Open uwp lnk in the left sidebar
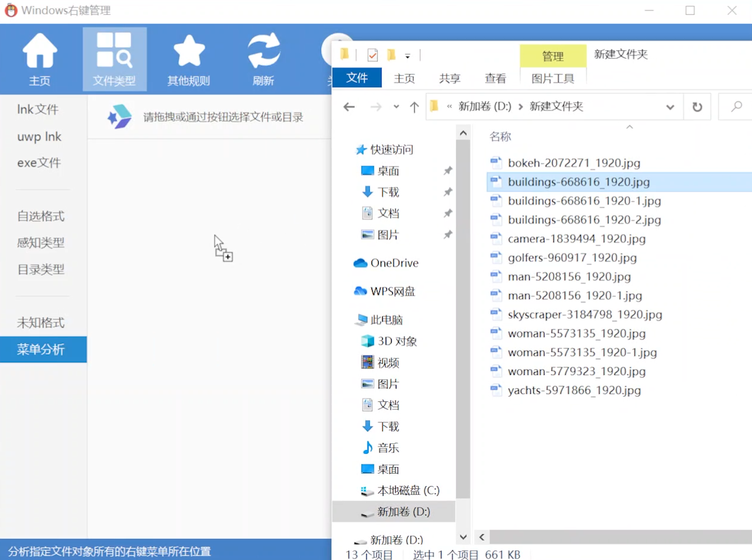The width and height of the screenshot is (752, 560). click(x=39, y=136)
